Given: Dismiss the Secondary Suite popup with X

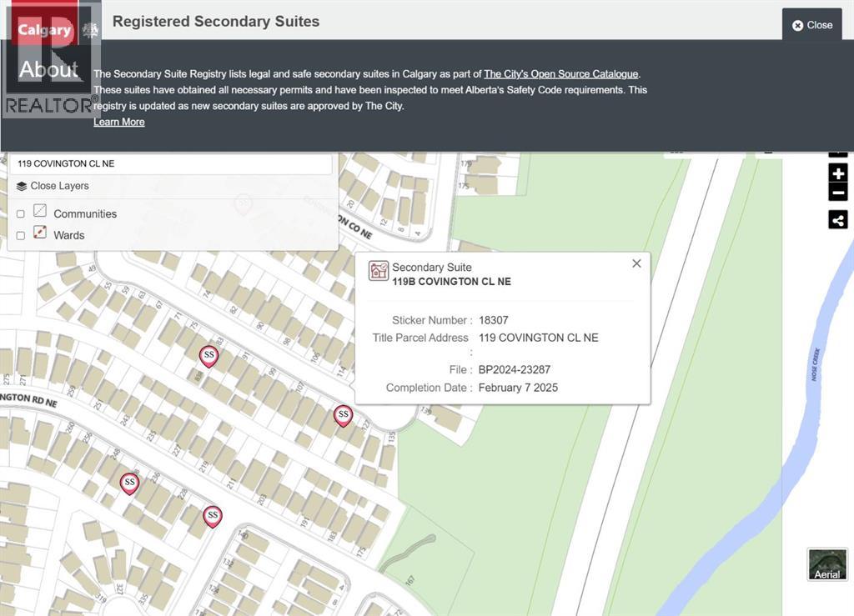Looking at the screenshot, I should click(x=636, y=263).
